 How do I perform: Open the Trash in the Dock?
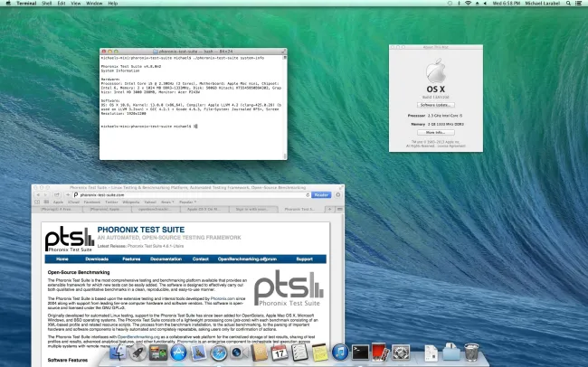coord(471,353)
